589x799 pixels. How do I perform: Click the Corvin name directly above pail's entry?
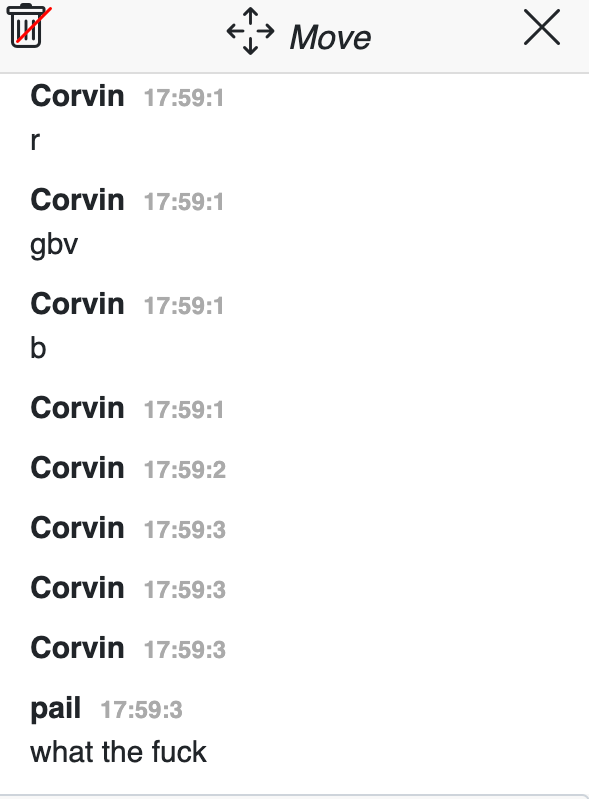[x=77, y=648]
